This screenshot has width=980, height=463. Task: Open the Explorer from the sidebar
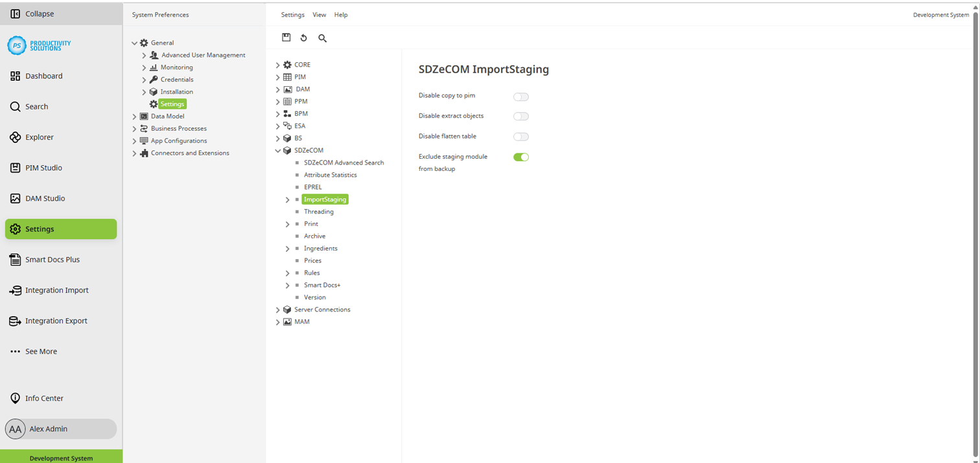(x=39, y=137)
